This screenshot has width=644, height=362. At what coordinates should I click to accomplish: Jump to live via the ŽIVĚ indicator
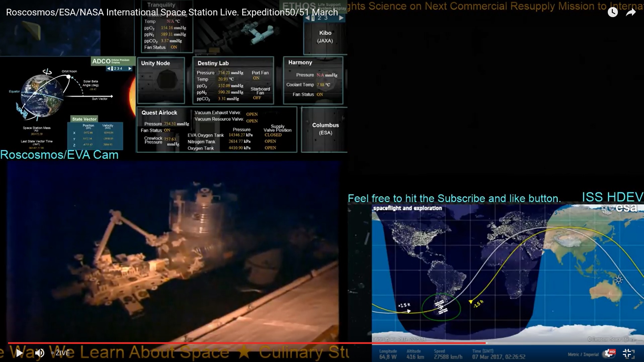(62, 353)
